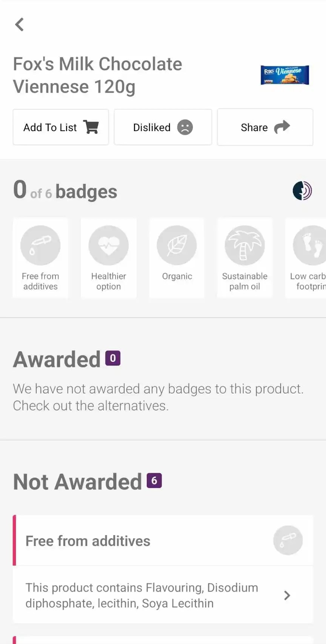Tap the dropper icon in Free from additives row

288,540
